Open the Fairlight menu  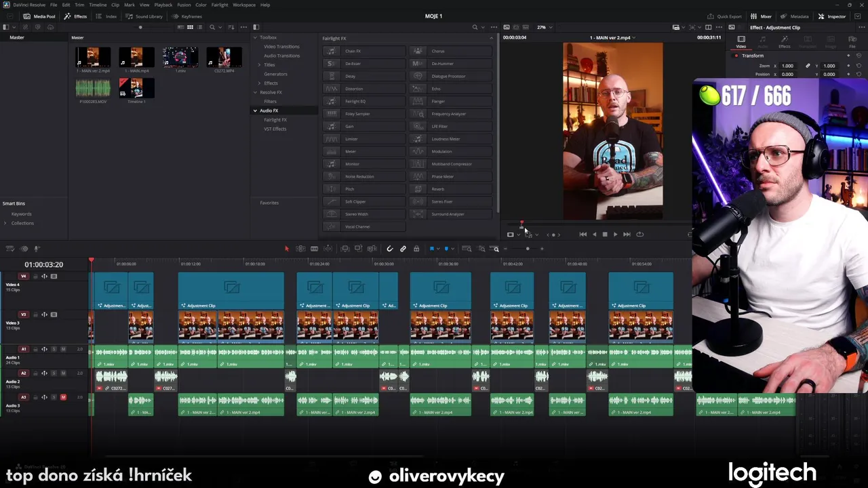click(x=219, y=5)
